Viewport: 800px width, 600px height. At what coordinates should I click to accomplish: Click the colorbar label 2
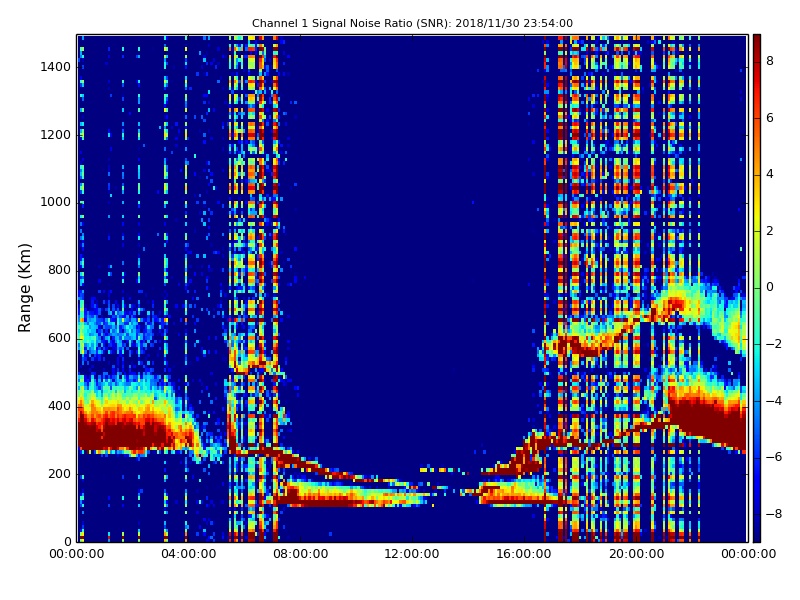click(770, 231)
